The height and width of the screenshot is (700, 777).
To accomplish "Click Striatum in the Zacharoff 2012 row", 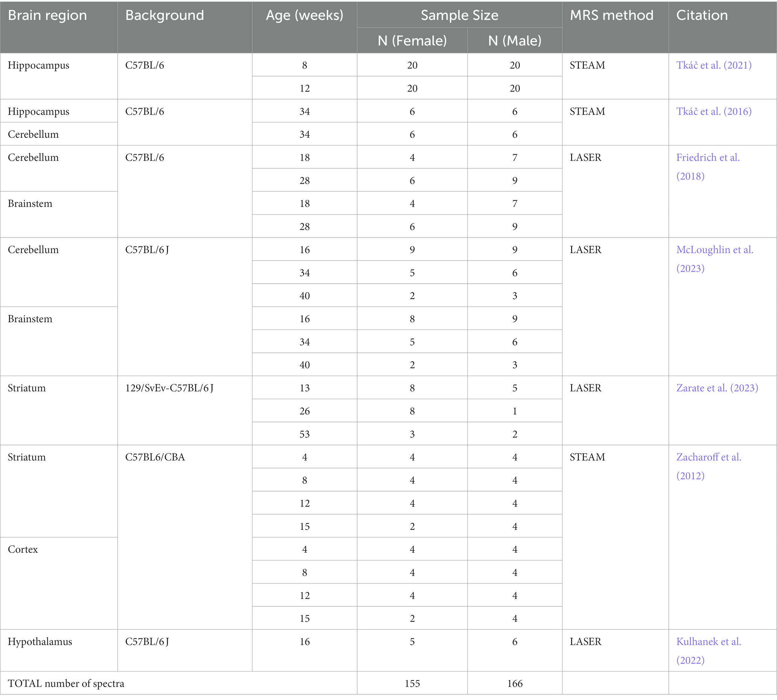I will click(x=27, y=457).
